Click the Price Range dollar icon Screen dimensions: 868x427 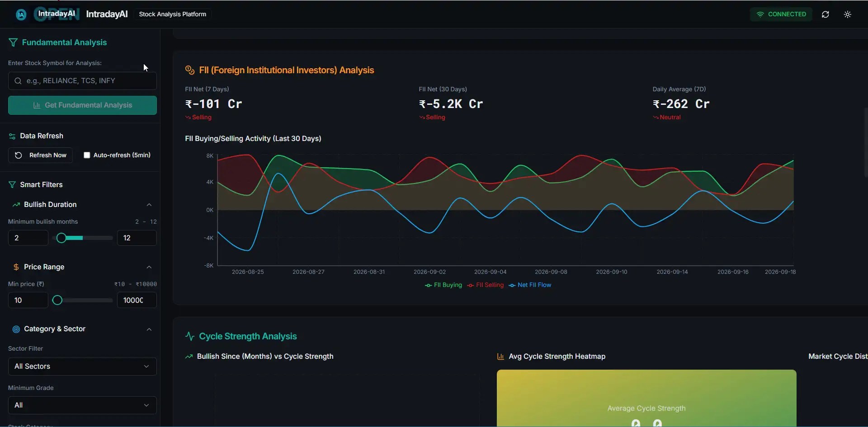pyautogui.click(x=16, y=267)
